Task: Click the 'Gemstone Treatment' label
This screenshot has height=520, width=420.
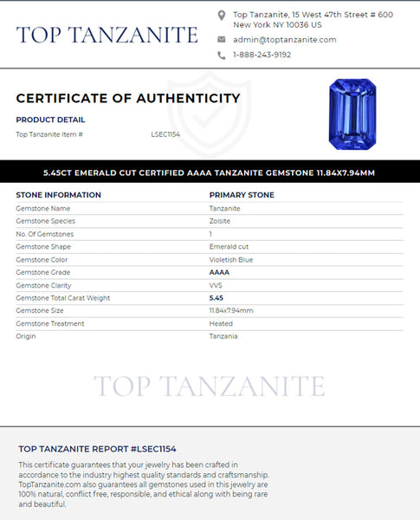Action: point(50,323)
